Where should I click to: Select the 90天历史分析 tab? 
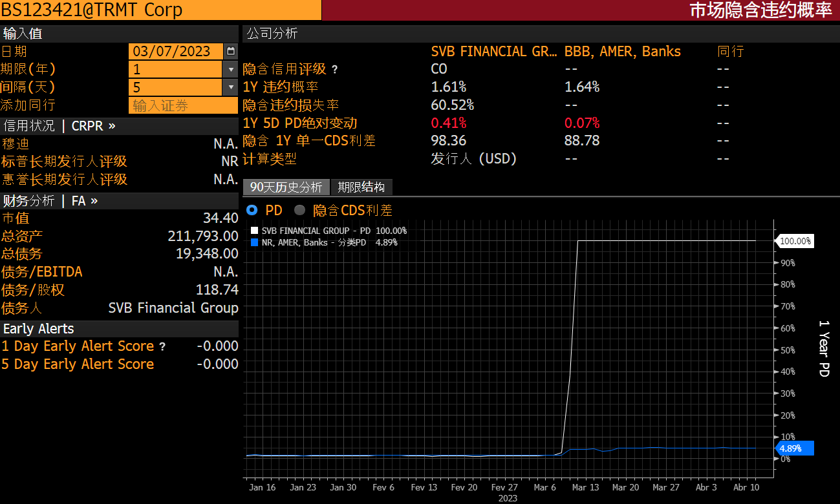[285, 187]
